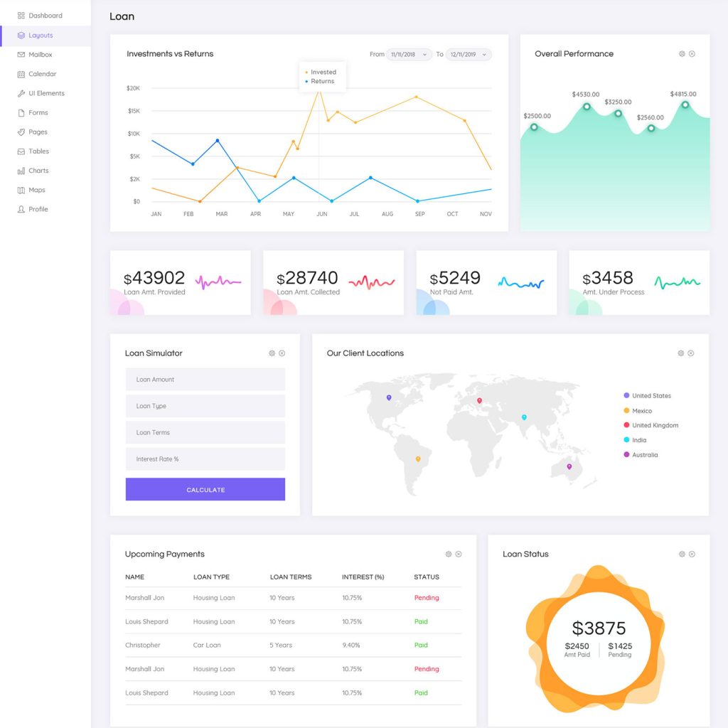Open settings gear on Loan Status card
This screenshot has width=728, height=728.
pos(682,555)
